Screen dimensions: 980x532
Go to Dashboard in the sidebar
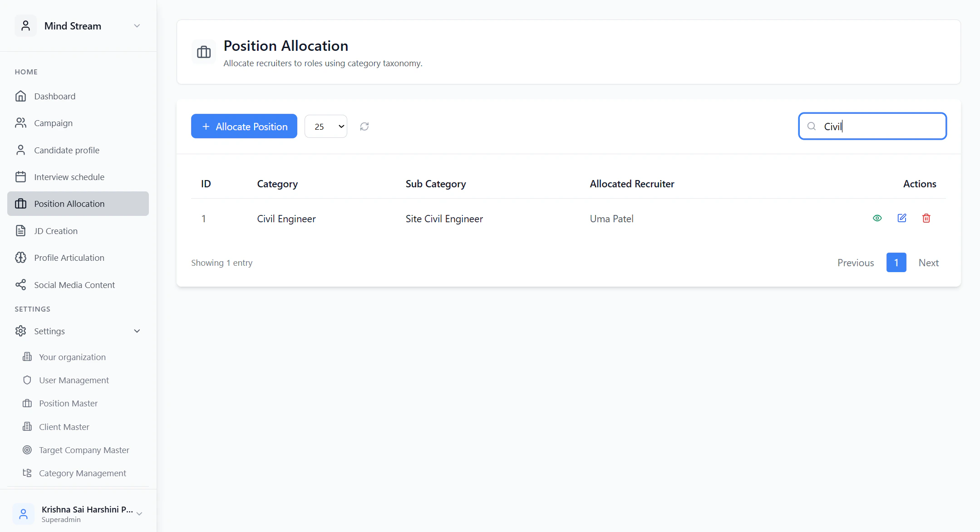point(54,96)
